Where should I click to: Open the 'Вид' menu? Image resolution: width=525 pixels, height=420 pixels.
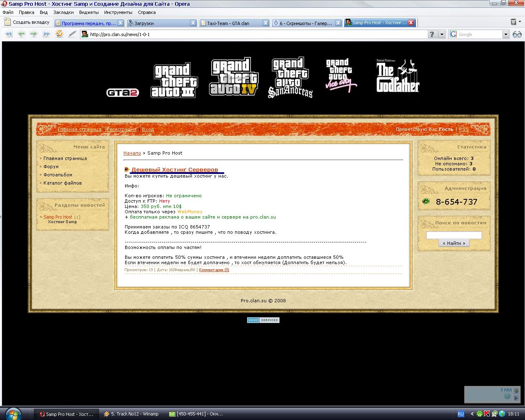click(44, 12)
